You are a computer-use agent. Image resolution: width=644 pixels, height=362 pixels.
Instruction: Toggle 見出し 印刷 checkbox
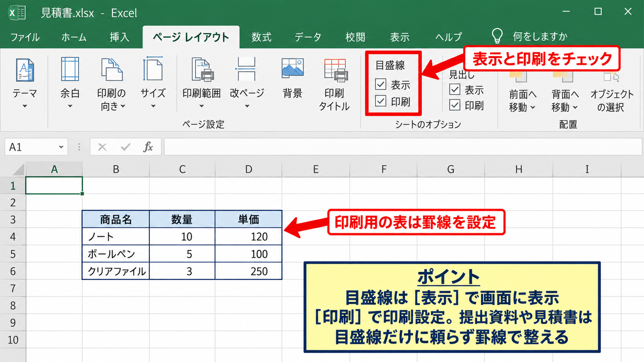455,105
